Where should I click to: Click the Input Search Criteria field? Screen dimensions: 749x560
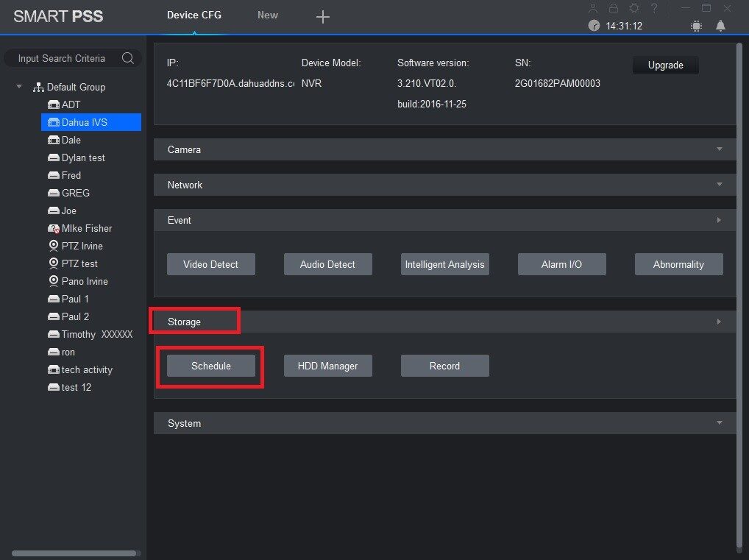[62, 58]
